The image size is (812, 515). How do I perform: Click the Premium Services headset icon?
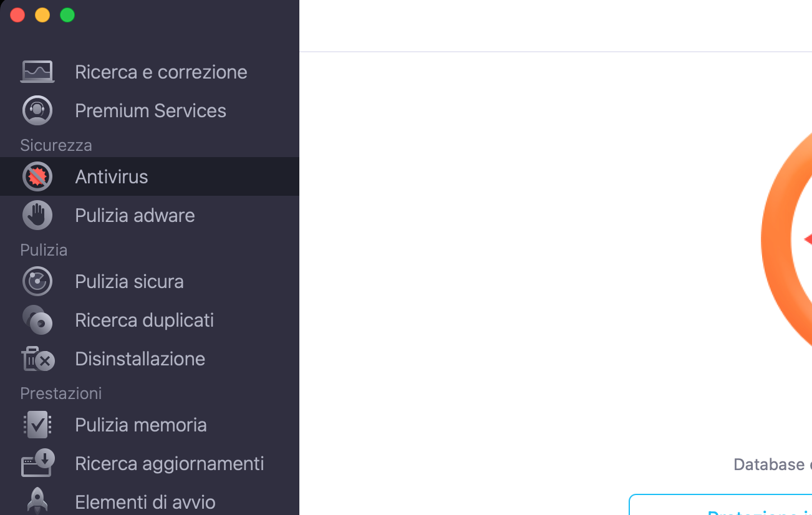tap(37, 110)
